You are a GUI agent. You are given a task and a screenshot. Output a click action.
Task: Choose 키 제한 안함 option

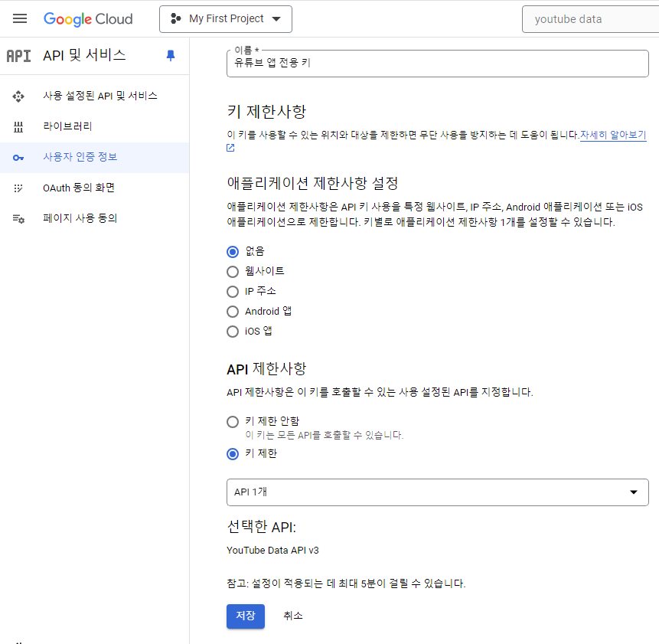(233, 422)
